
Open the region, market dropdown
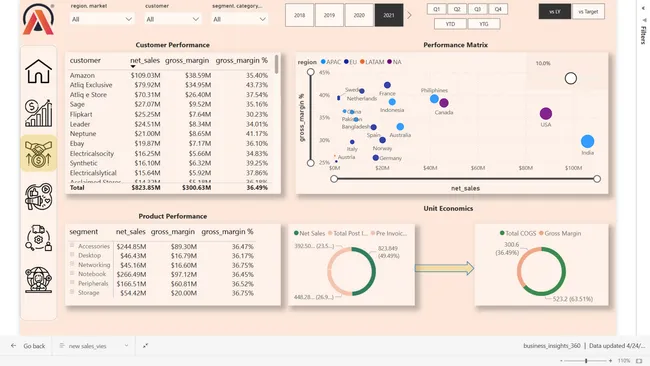pyautogui.click(x=102, y=19)
